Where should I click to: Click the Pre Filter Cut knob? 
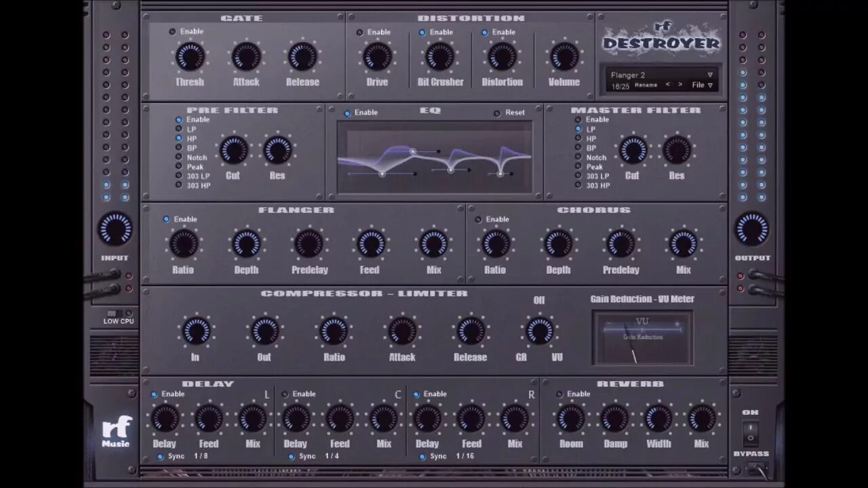click(x=233, y=150)
